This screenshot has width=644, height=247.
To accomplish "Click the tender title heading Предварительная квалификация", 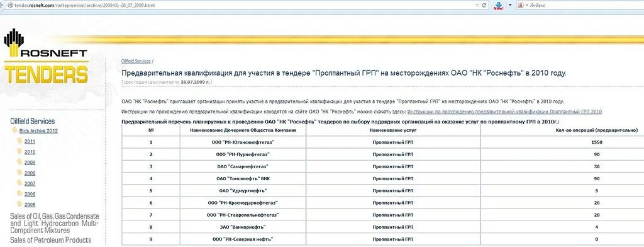I will [344, 73].
